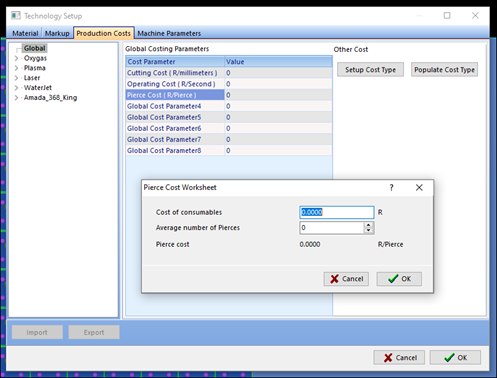Click the Operating Cost value cell
Image resolution: width=497 pixels, height=378 pixels.
click(x=278, y=84)
